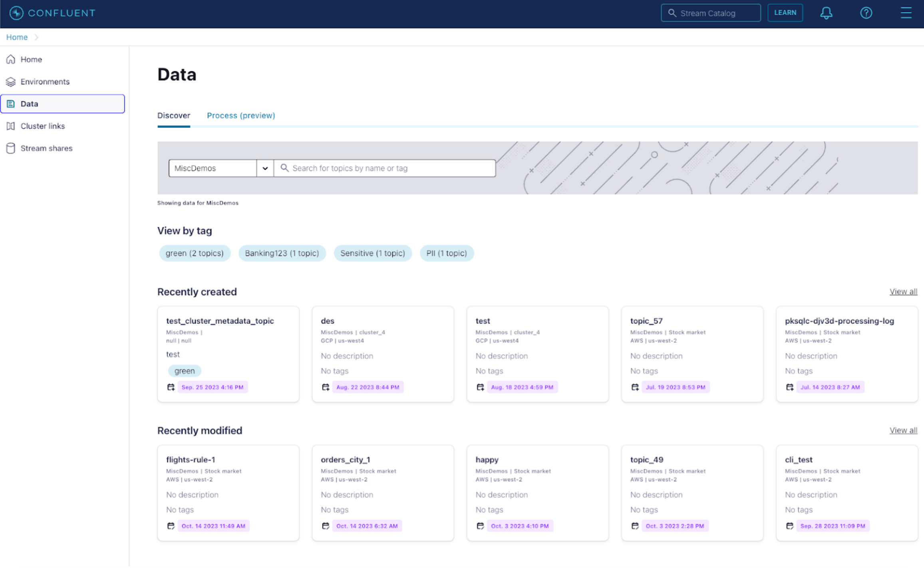Click View all for Recently modified
The width and height of the screenshot is (924, 568).
pos(903,430)
